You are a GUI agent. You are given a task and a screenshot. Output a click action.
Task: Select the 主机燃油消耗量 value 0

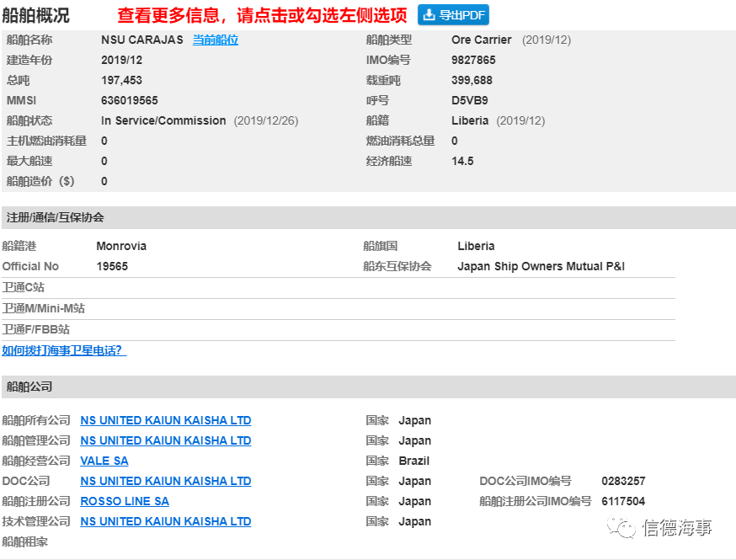tap(104, 141)
